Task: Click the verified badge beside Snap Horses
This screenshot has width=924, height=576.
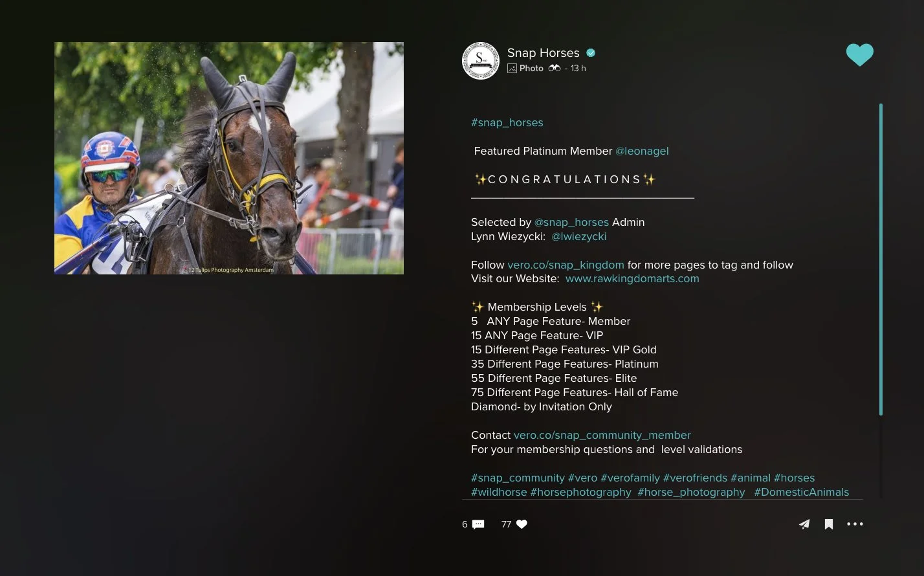Action: 591,53
